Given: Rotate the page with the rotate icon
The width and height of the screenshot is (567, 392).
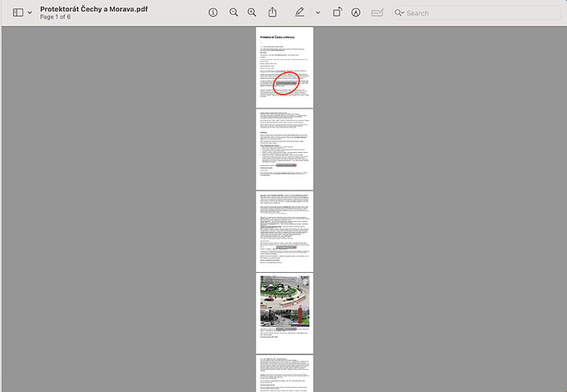Looking at the screenshot, I should (337, 13).
